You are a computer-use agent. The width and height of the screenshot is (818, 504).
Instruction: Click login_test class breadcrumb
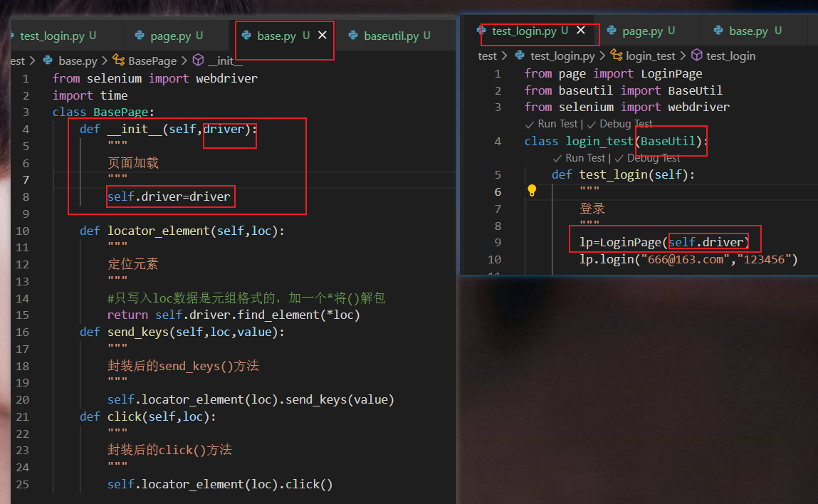pos(651,56)
